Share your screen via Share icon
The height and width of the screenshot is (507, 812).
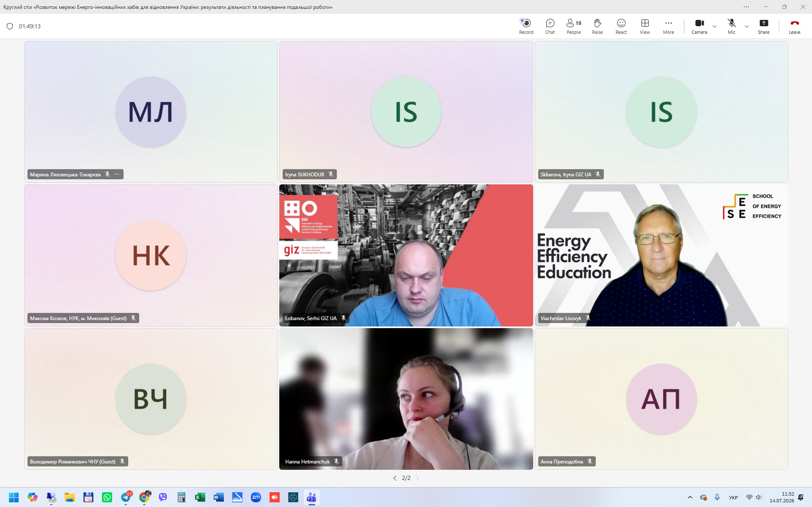(x=763, y=26)
